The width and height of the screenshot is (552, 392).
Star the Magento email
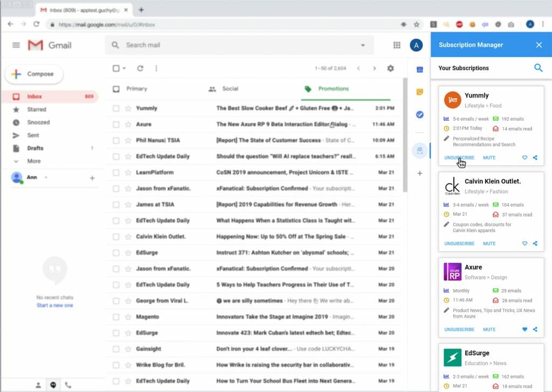128,317
